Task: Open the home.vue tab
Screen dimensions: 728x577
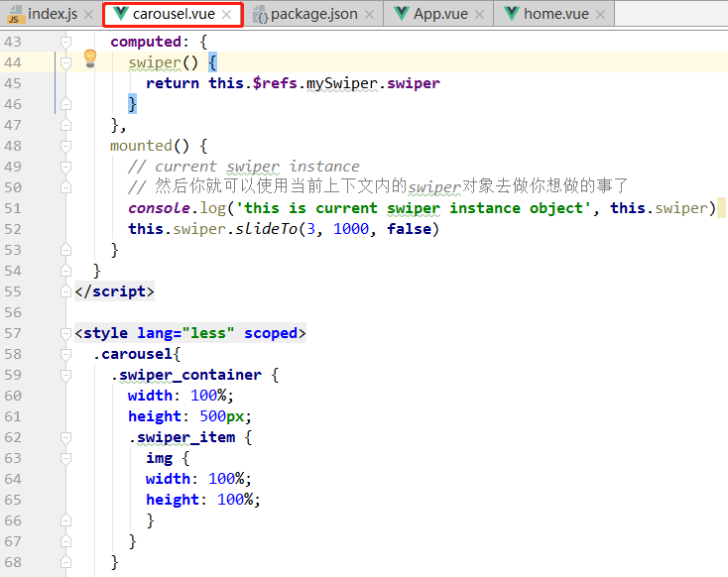Action: tap(555, 14)
